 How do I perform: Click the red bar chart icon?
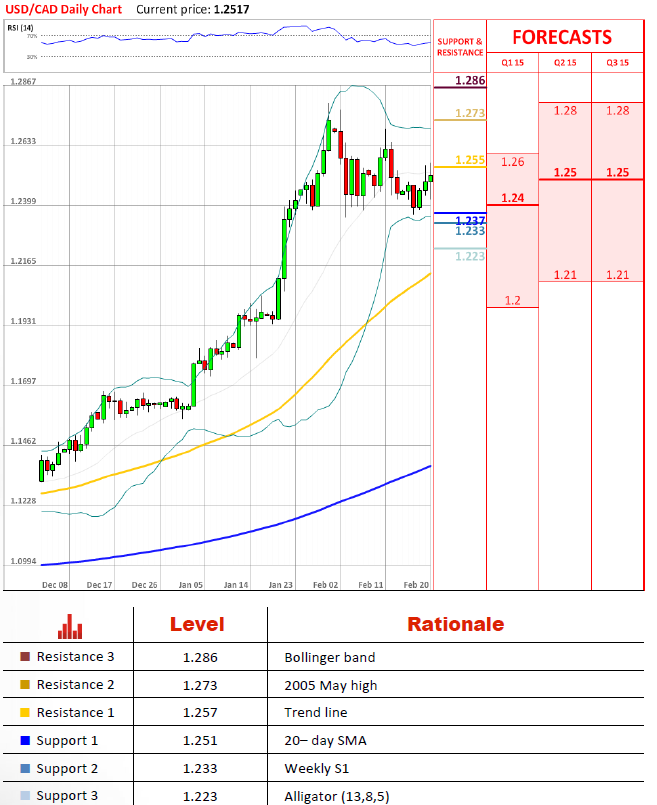(x=70, y=626)
